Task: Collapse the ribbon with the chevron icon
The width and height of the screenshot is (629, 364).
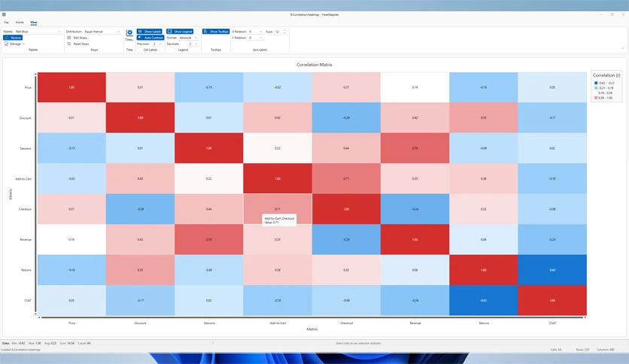Action: [x=622, y=48]
